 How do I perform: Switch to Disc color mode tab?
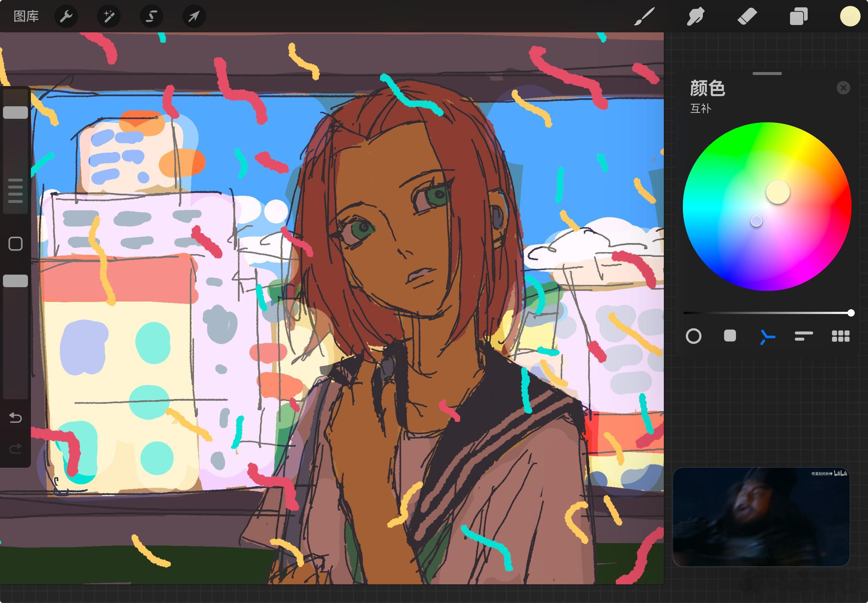point(693,336)
